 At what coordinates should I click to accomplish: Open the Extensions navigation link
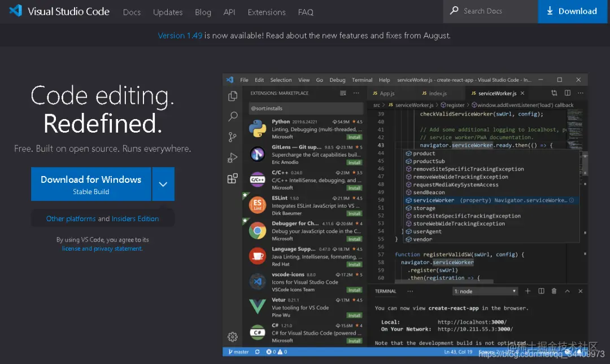coord(267,12)
